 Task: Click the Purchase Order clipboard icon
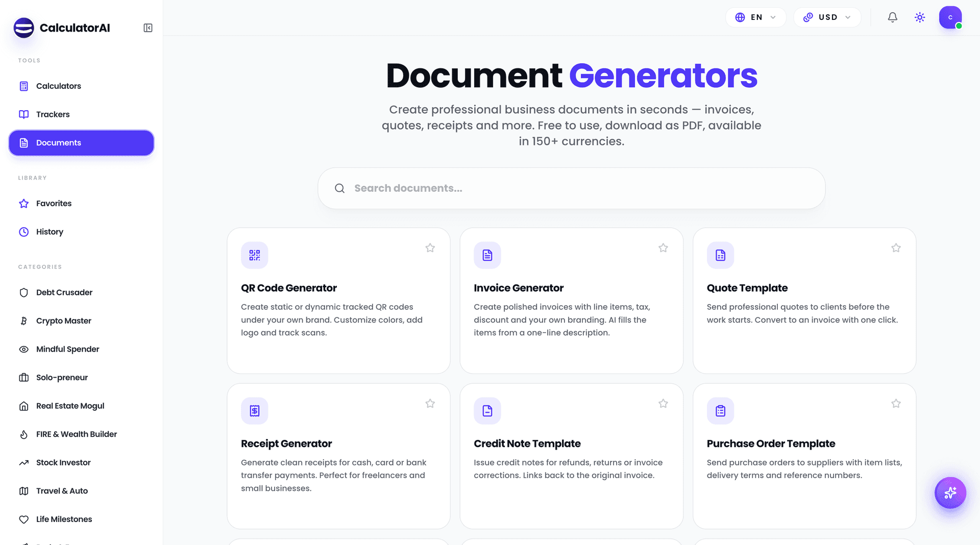[x=720, y=411]
